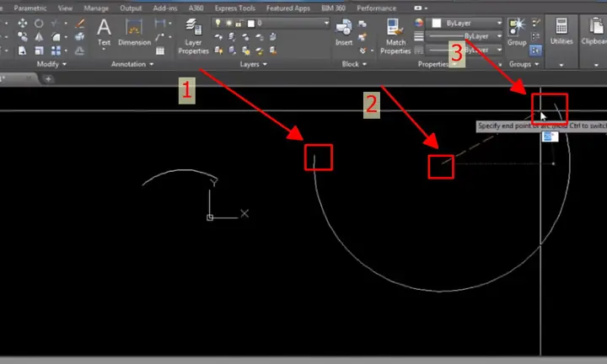Open the lineweight ByLayer dropdown
This screenshot has width=607, height=364.
[464, 36]
